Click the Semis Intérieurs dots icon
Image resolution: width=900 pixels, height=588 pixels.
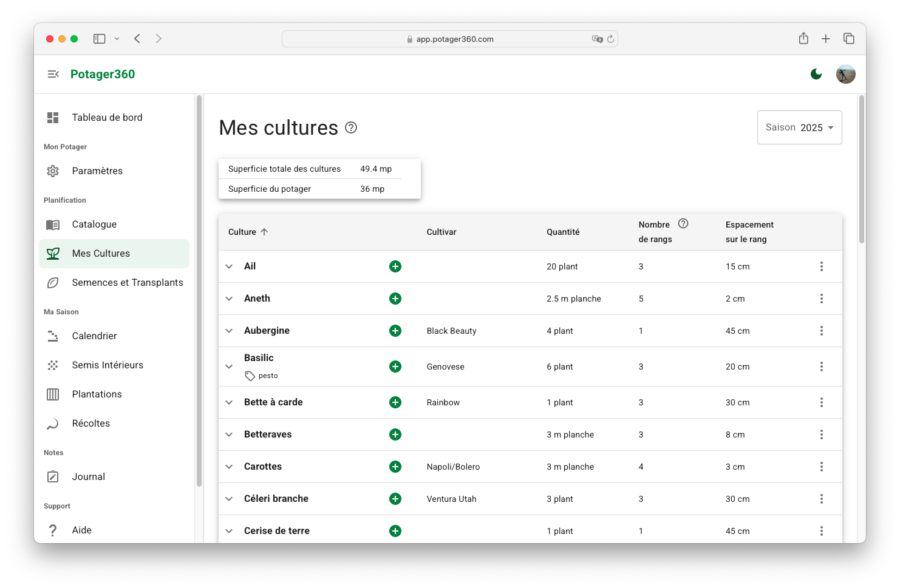click(53, 365)
